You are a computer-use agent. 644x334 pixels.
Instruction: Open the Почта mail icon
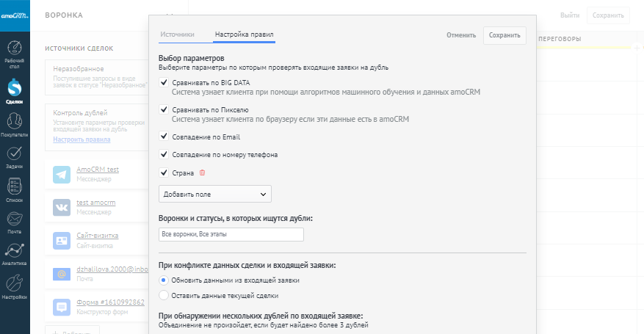point(15,221)
